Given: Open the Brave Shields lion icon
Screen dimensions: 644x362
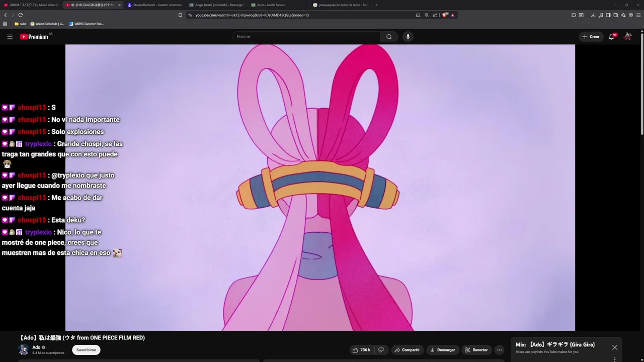Looking at the screenshot, I should tap(445, 15).
